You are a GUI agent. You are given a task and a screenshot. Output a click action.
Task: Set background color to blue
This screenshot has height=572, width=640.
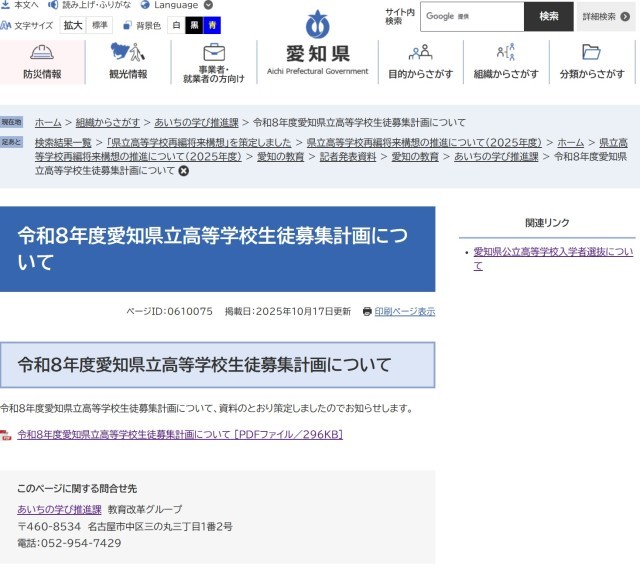coord(212,25)
